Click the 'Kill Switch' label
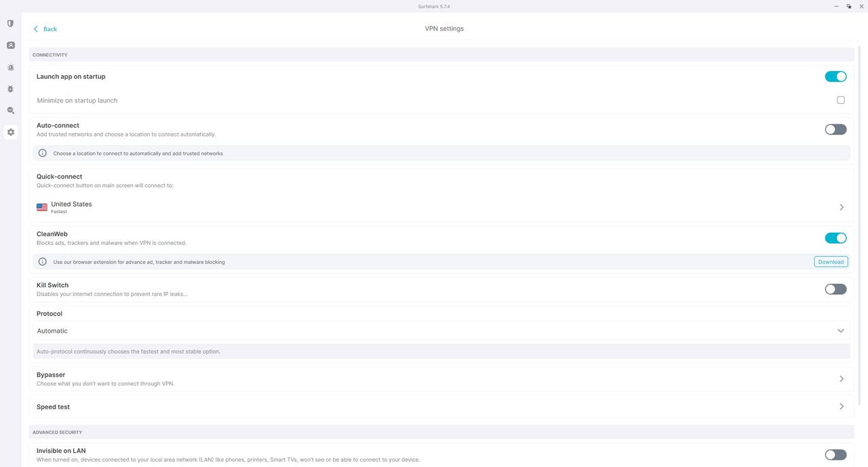Image resolution: width=868 pixels, height=467 pixels. pos(52,285)
